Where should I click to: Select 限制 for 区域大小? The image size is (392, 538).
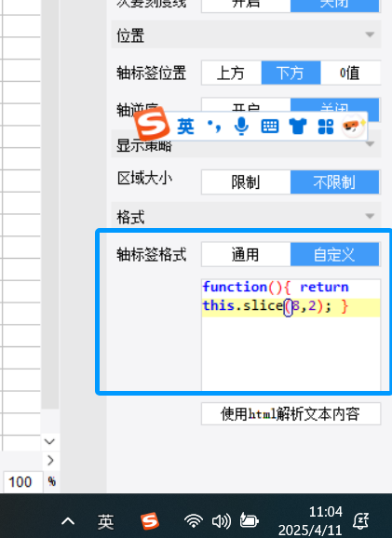pos(246,182)
